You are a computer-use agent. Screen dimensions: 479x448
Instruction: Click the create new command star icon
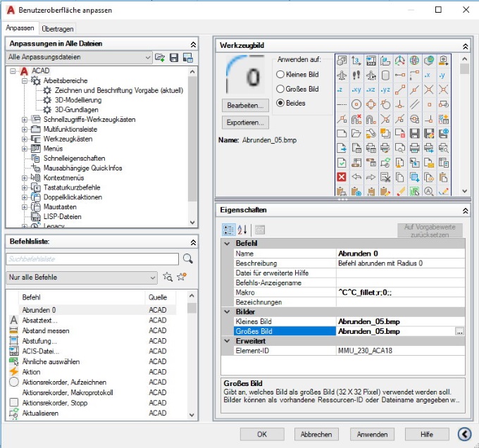coord(182,277)
